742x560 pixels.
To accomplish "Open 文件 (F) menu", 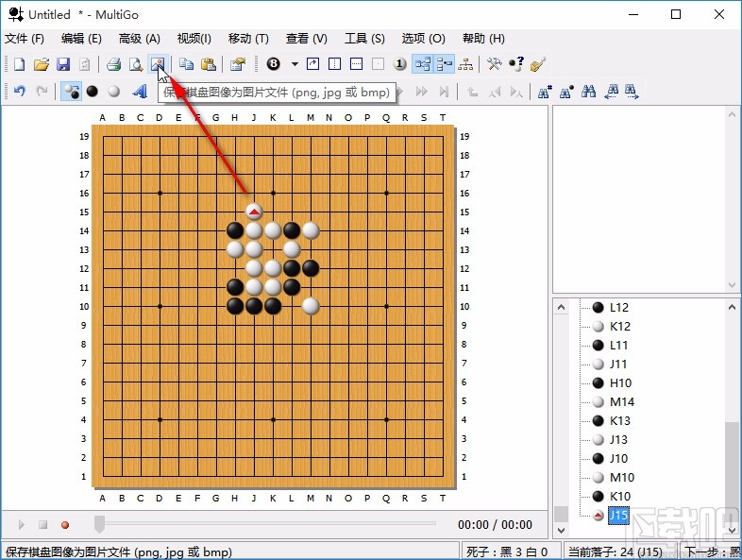I will tap(25, 39).
